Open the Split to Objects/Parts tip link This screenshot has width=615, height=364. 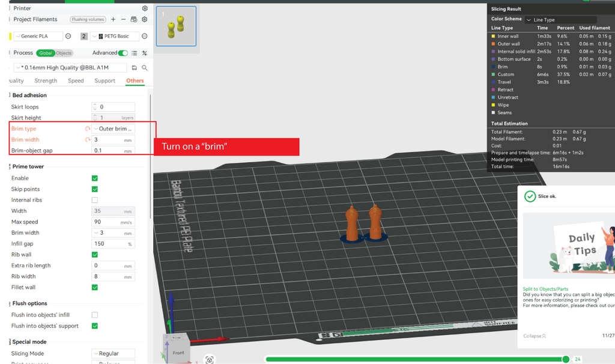[545, 289]
